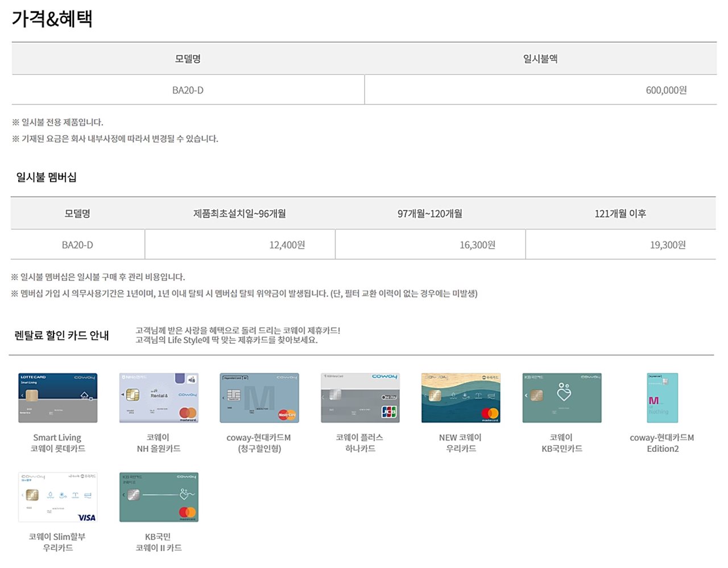Screen dimensions: 728x568
Task: Click the '코웨이 플러스 하나카드' label
Action: pyautogui.click(x=360, y=443)
